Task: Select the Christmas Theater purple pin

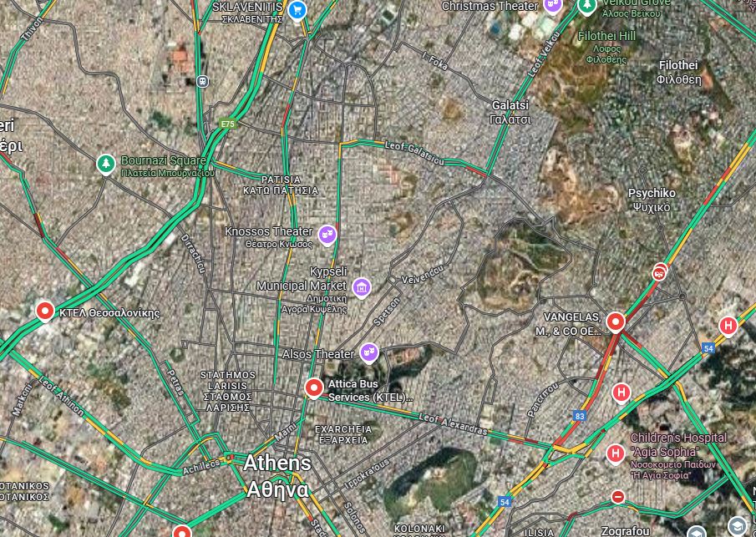Action: (552, 5)
